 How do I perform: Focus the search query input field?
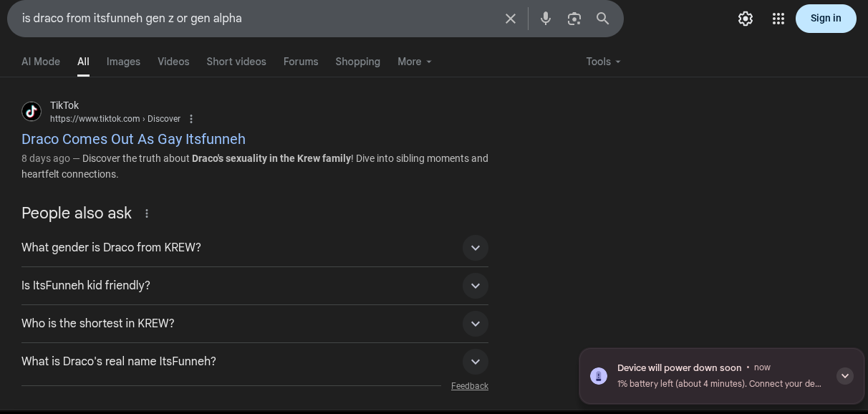click(258, 19)
